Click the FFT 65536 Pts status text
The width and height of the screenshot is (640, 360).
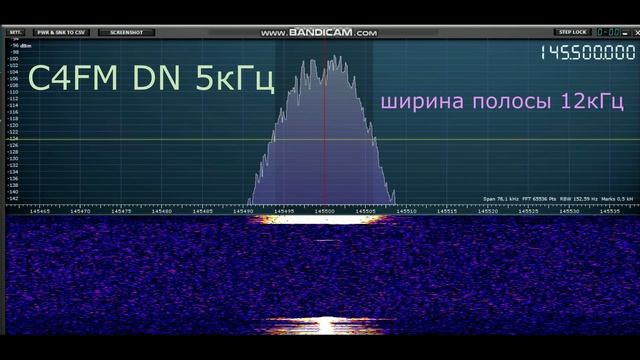click(539, 199)
